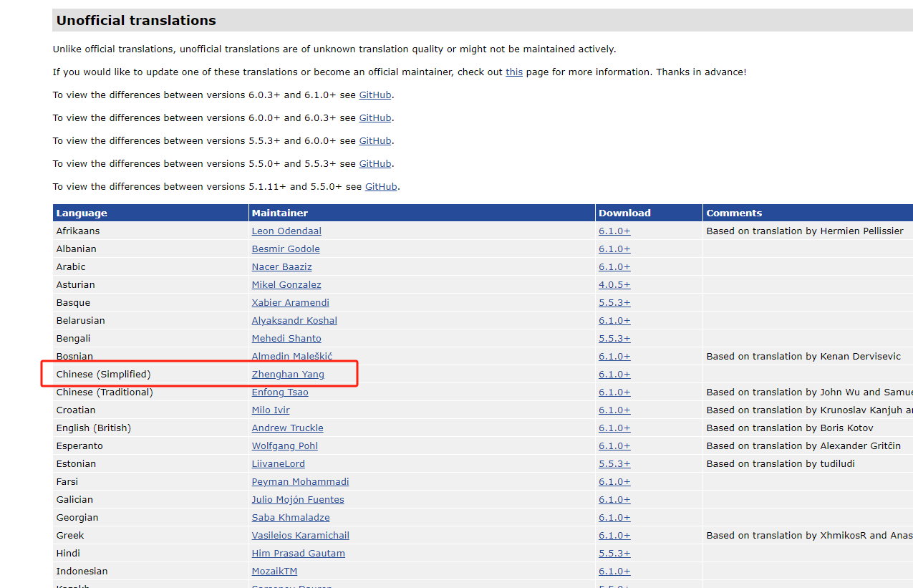Click maintainer Enfong Tsao
Viewport: 913px width, 588px height.
tap(280, 392)
